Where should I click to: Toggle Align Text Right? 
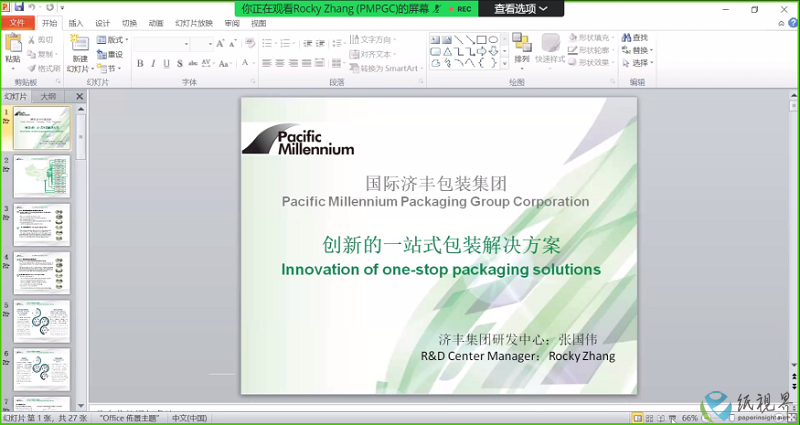(x=293, y=63)
